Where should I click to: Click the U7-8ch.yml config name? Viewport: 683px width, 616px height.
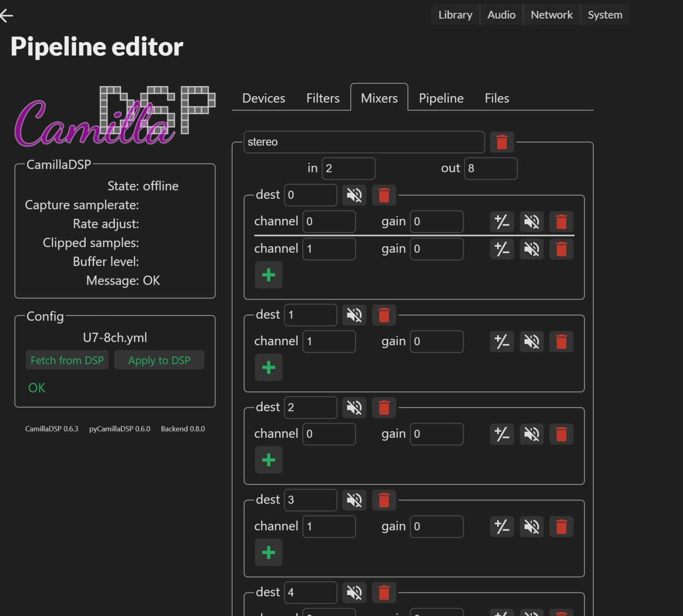tap(115, 338)
